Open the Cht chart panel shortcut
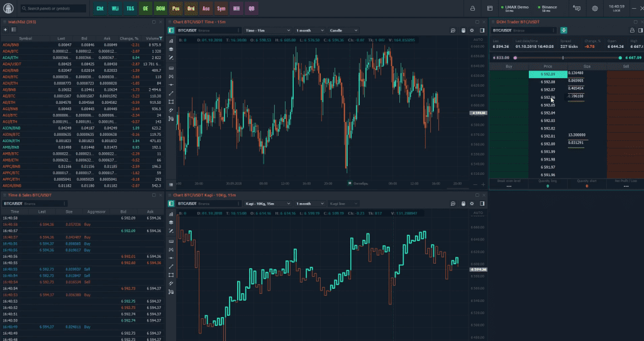This screenshot has height=341, width=644. coord(100,9)
